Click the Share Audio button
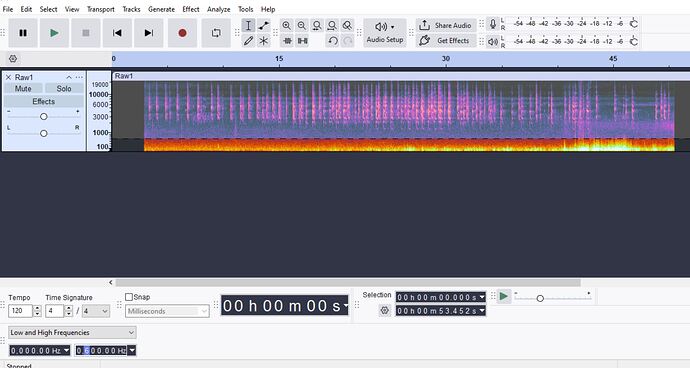The image size is (690, 368). (446, 26)
